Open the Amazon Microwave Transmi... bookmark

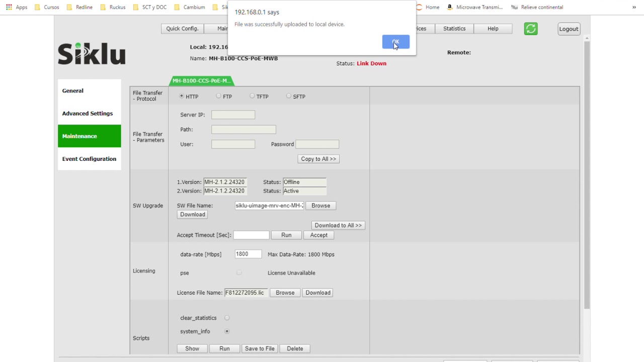click(x=475, y=7)
